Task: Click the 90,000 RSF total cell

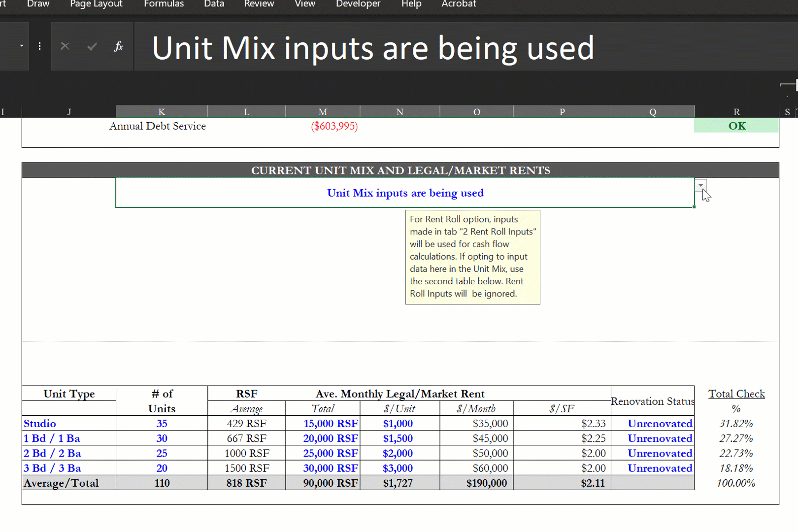Action: tap(323, 483)
